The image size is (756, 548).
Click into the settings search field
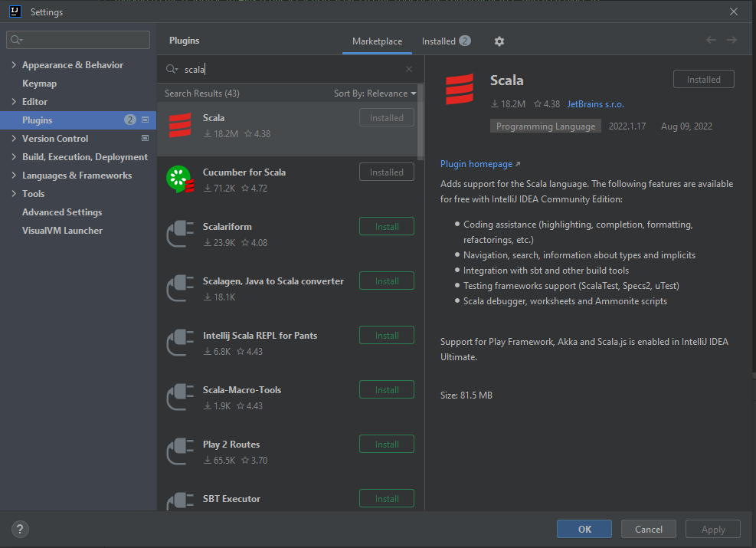point(78,40)
